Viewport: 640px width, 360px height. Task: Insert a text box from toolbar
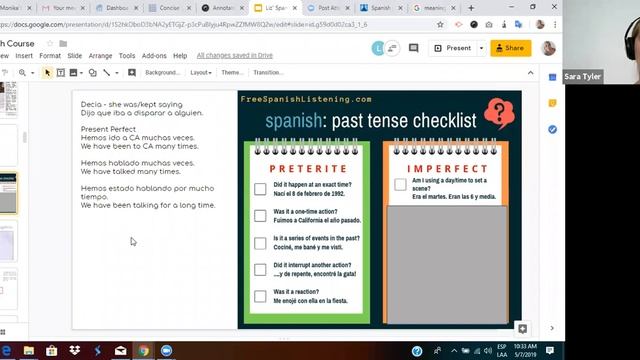pyautogui.click(x=61, y=73)
